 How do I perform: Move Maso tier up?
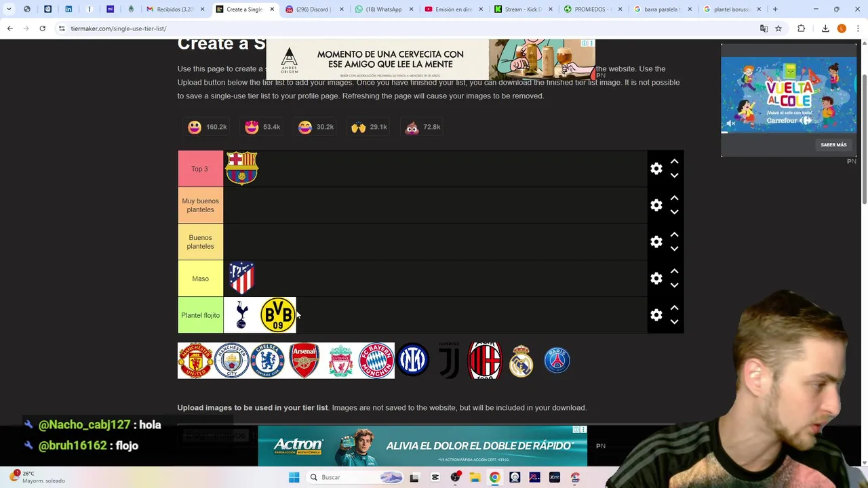point(674,271)
